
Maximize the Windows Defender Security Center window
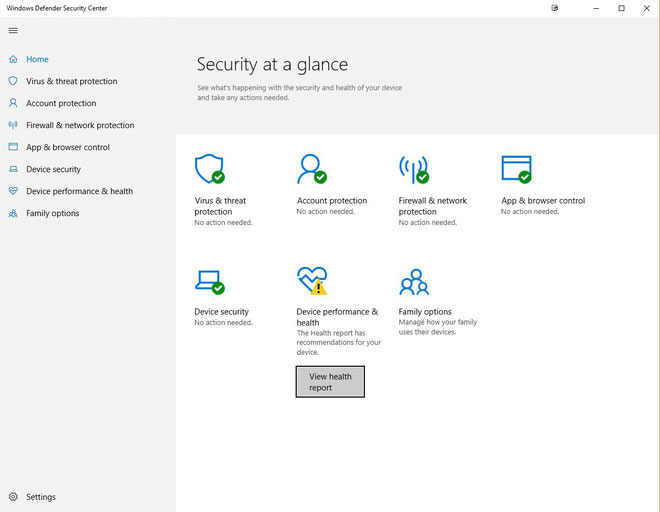click(621, 8)
